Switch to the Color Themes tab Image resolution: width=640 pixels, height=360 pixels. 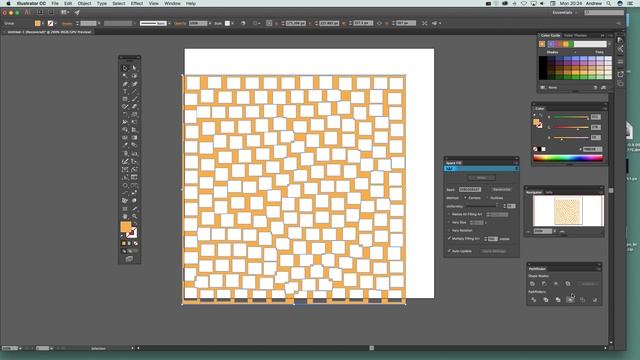[575, 36]
